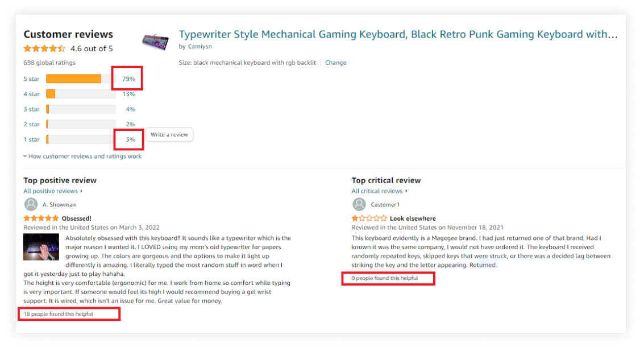Open the All positive reviews link
The image size is (644, 351).
tap(52, 191)
